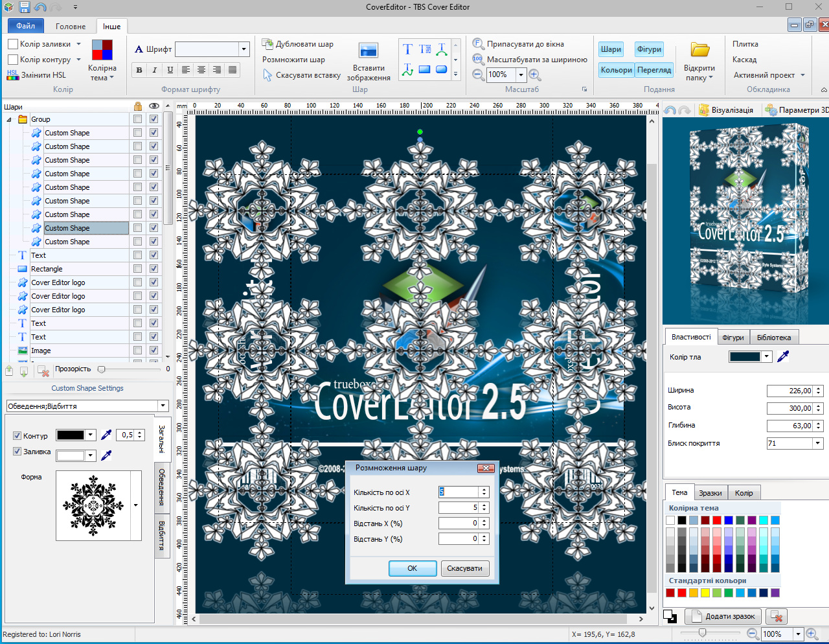829x644 pixels.
Task: Switch to the Головне ribbon tab
Action: [x=71, y=27]
